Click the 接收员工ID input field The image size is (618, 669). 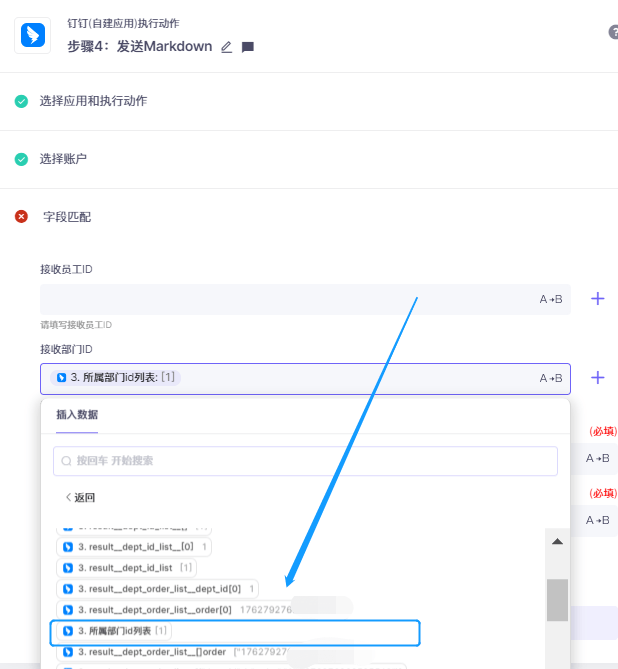(305, 299)
